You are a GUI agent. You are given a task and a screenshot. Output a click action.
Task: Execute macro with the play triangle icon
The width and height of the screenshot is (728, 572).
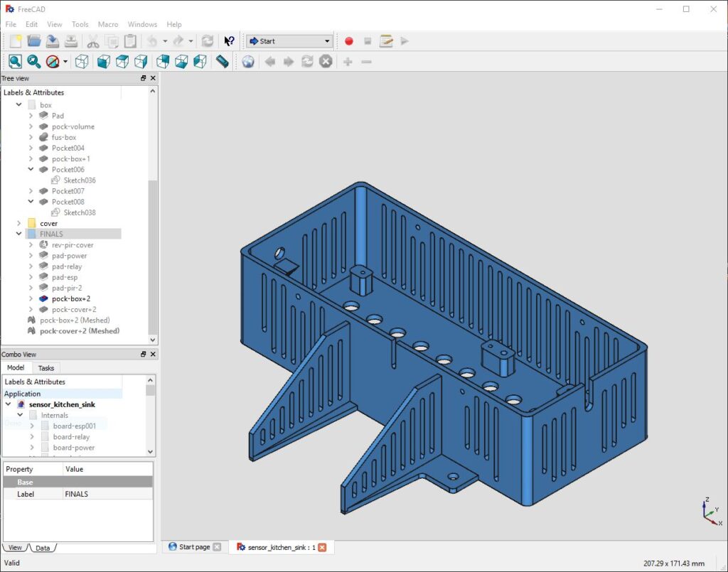[x=405, y=41]
